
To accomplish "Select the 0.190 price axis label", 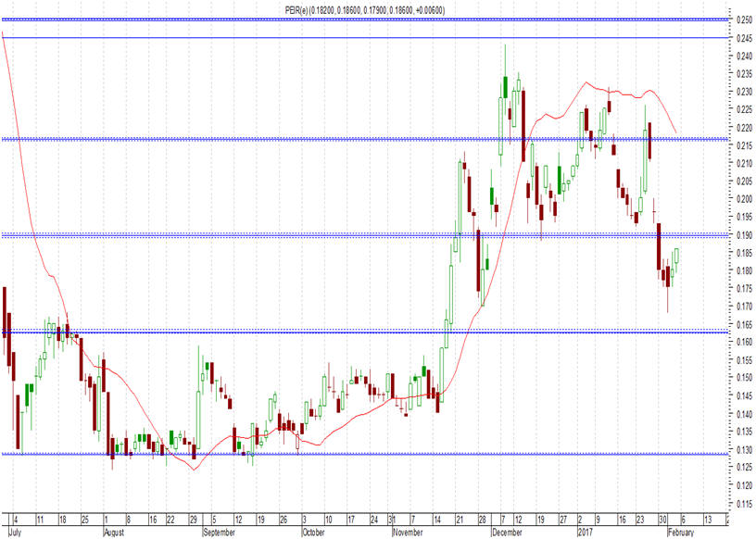I will tap(745, 235).
